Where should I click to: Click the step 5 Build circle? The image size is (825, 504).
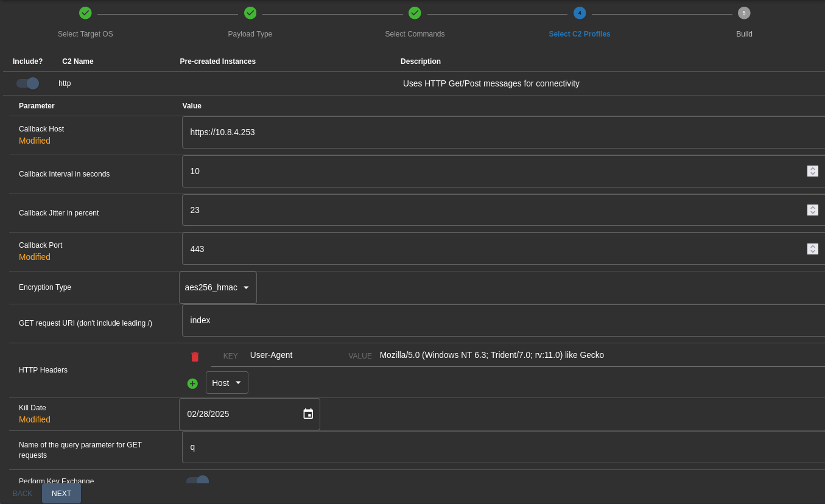click(744, 13)
